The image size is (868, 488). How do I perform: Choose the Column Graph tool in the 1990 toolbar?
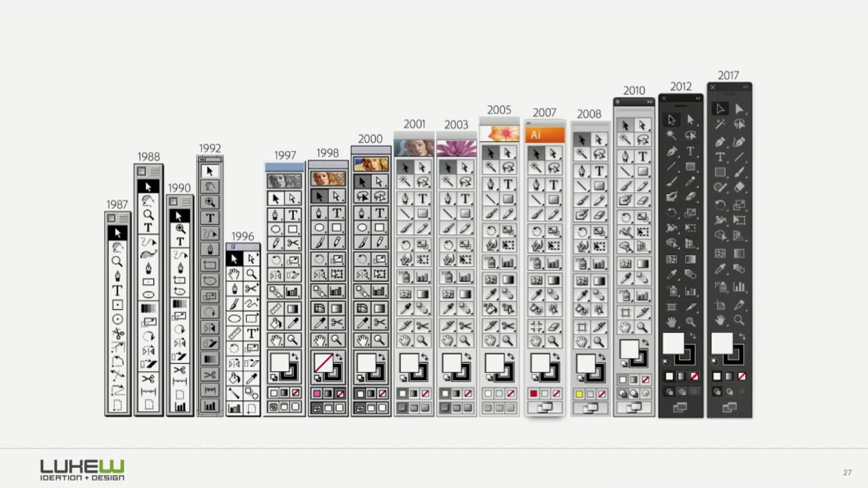(x=180, y=407)
